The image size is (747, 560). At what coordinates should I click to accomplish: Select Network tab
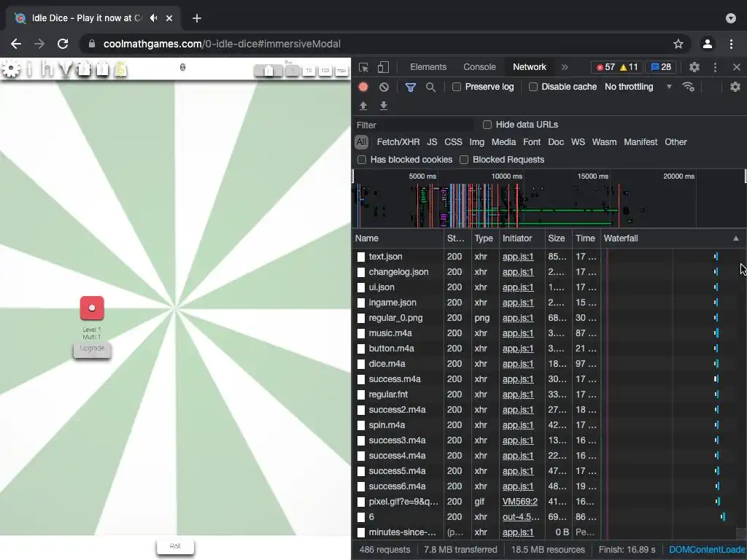[530, 67]
